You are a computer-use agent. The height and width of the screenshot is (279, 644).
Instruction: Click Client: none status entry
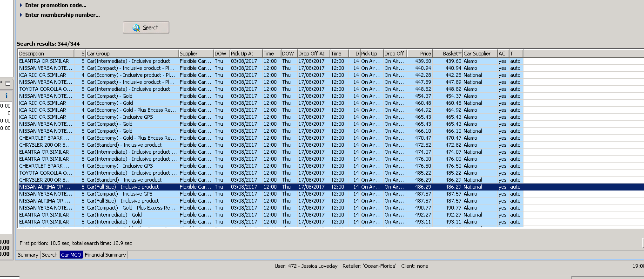pyautogui.click(x=415, y=266)
